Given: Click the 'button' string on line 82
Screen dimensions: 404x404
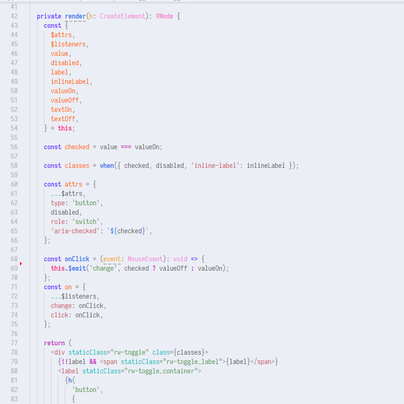Looking at the screenshot, I should tap(86, 390).
